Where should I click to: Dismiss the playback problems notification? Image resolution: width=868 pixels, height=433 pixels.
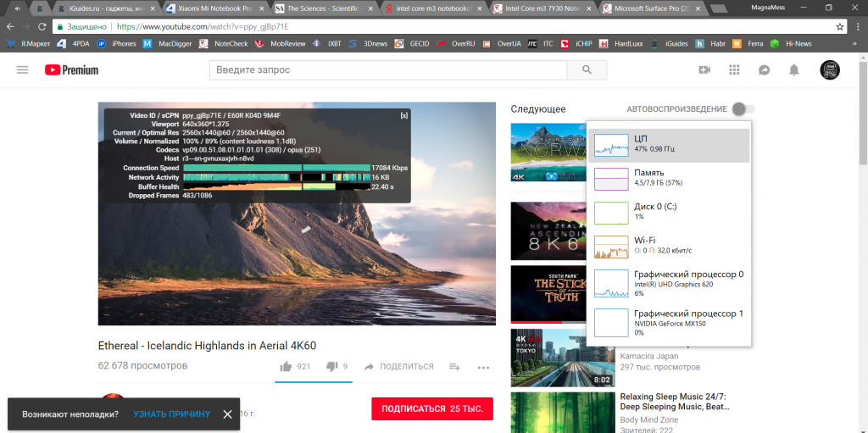[227, 414]
